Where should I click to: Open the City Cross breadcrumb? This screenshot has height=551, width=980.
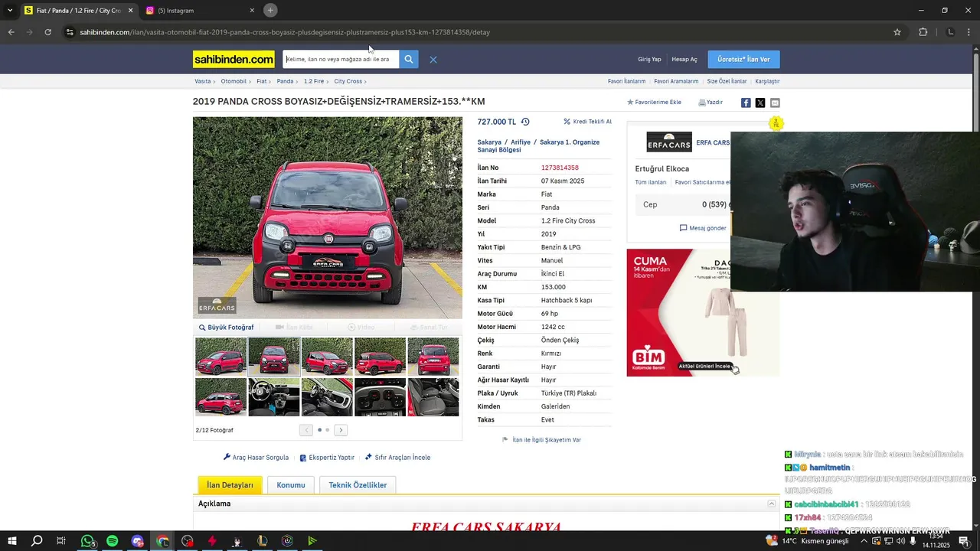[348, 81]
